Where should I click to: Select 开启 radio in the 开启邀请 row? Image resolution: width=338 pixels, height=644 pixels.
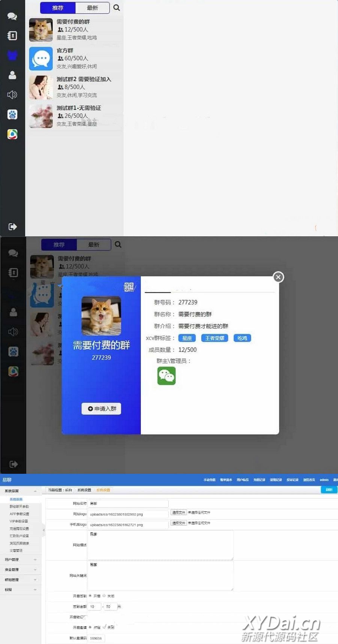[90, 627]
